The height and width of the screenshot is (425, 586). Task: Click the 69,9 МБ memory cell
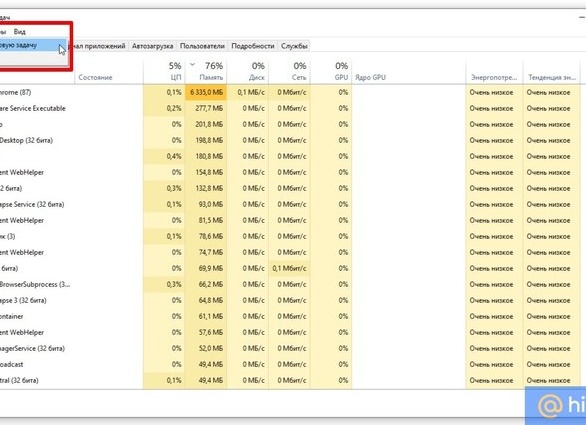(206, 268)
